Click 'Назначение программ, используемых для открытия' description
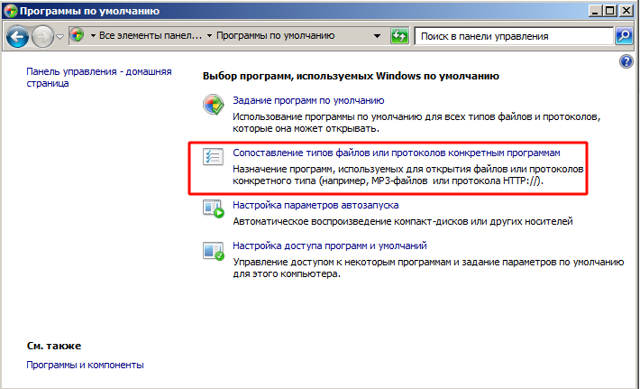The width and height of the screenshot is (640, 389). point(408,175)
